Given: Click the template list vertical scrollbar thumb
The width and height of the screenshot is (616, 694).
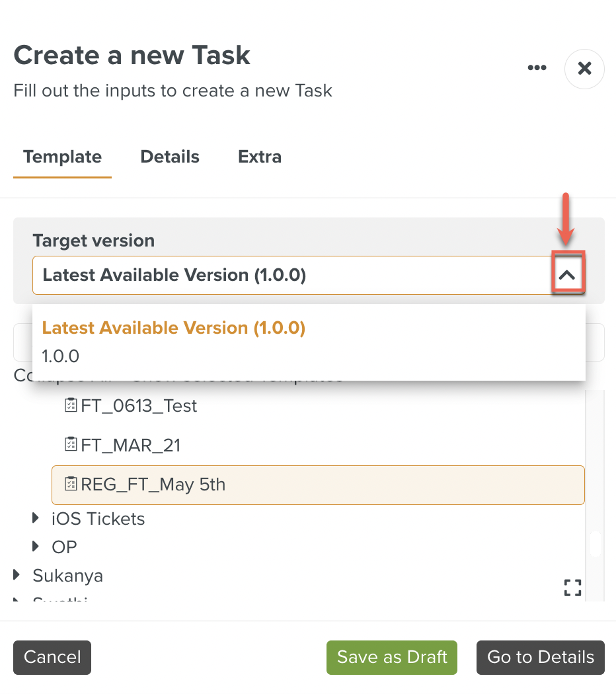Looking at the screenshot, I should (x=595, y=543).
